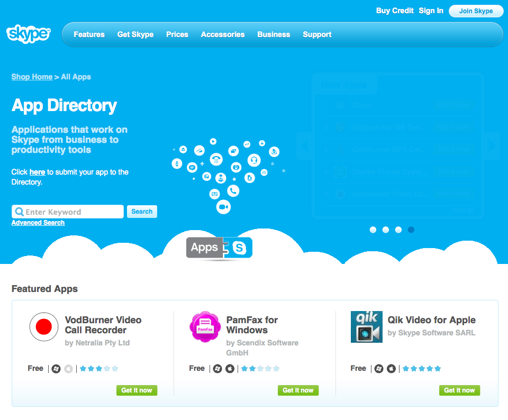Click the Windows platform icon under PamFax
The image size is (508, 420).
[x=217, y=369]
